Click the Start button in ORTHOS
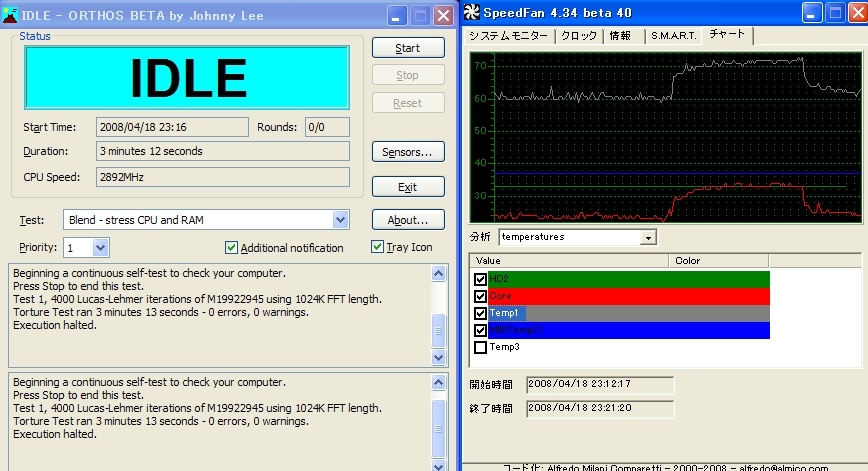This screenshot has height=471, width=868. [x=408, y=48]
